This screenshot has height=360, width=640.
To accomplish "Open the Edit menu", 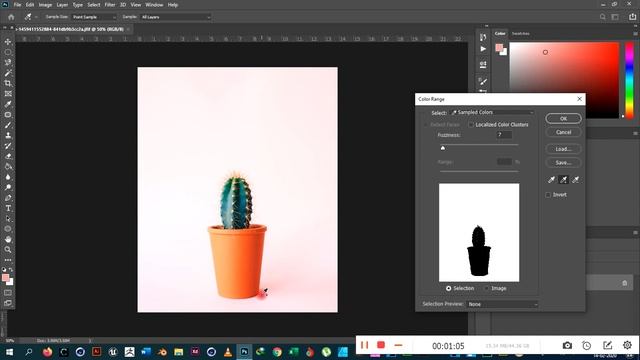I will tap(30, 5).
